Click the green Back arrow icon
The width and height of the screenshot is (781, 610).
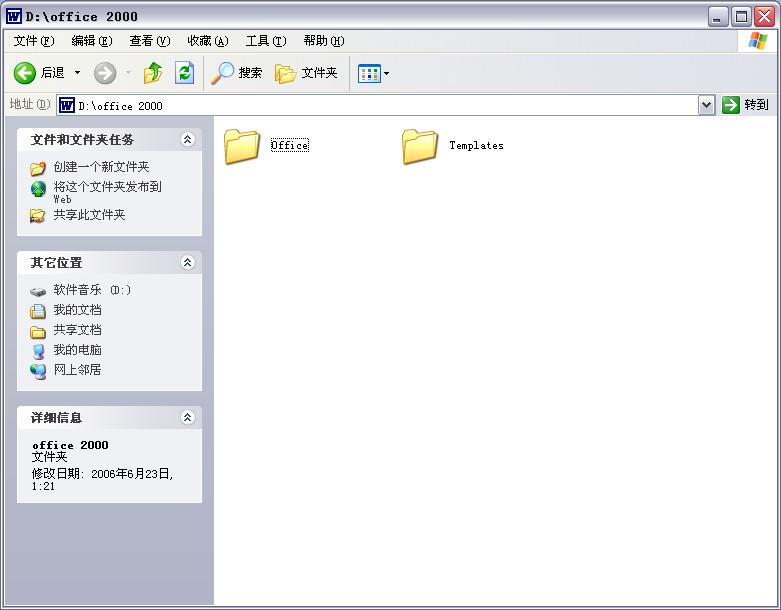coord(24,73)
